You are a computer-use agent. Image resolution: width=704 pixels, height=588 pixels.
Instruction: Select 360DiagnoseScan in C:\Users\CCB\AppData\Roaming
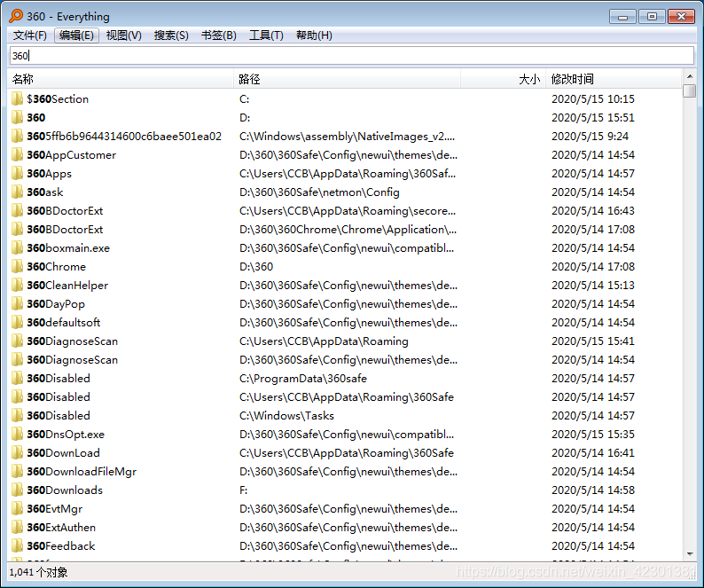click(x=73, y=341)
